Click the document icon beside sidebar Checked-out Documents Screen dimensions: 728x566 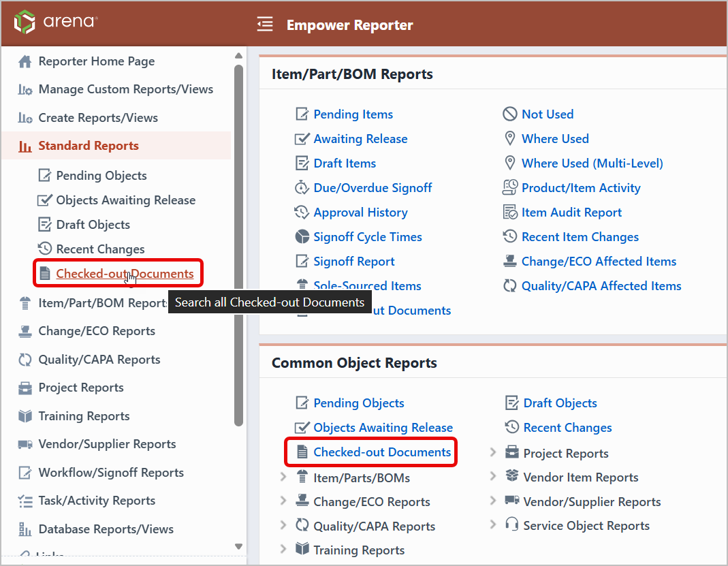[x=44, y=274]
